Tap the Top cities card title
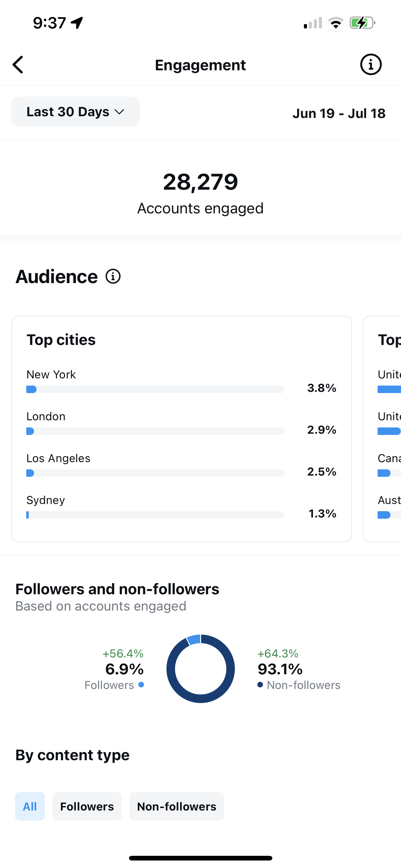Image resolution: width=401 pixels, height=868 pixels. [x=61, y=340]
